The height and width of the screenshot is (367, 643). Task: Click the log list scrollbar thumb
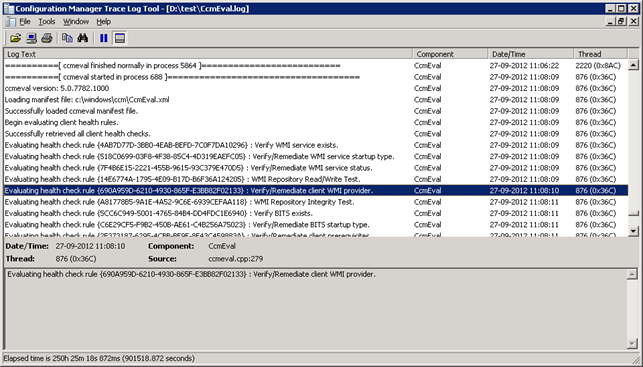click(x=634, y=213)
